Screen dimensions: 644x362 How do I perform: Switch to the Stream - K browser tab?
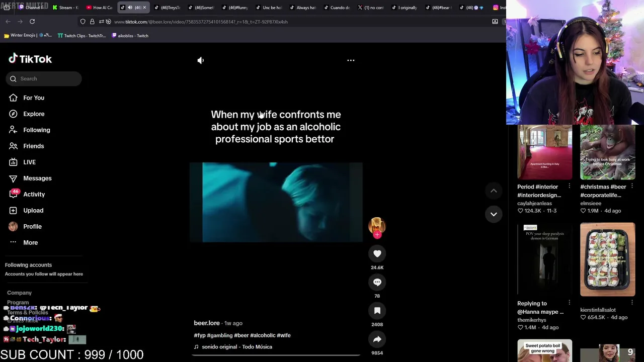click(x=65, y=8)
